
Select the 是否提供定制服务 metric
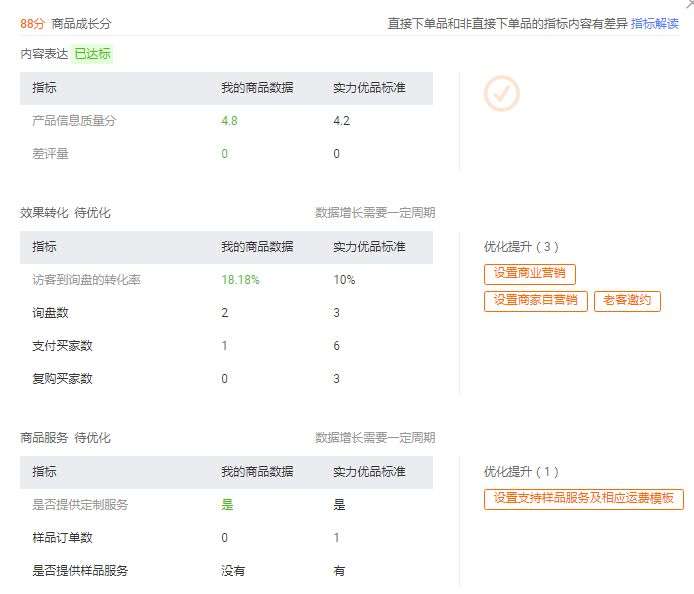coord(80,505)
